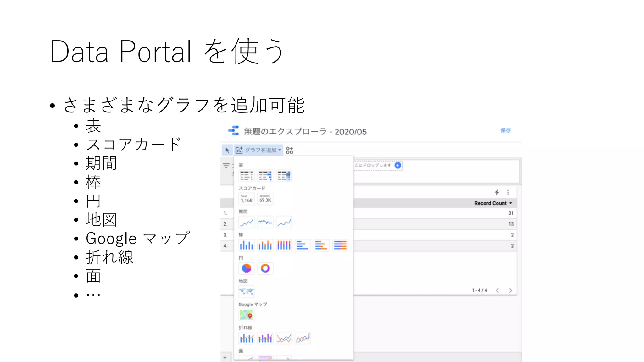This screenshot has width=644, height=362.
Task: Open the グラフを追加 dropdown
Action: pyautogui.click(x=258, y=150)
